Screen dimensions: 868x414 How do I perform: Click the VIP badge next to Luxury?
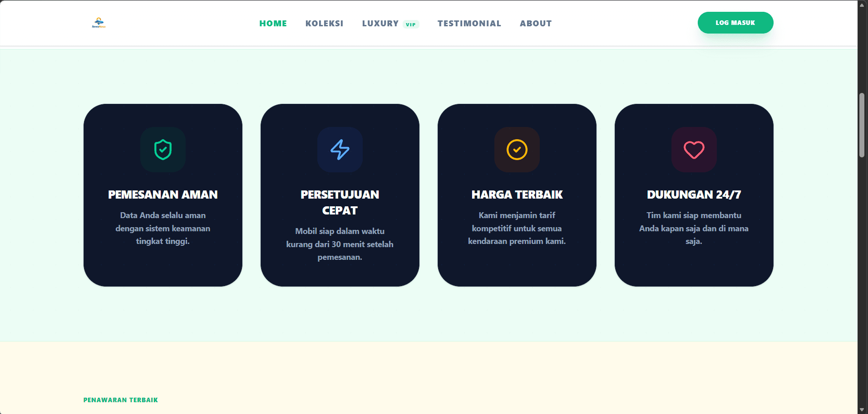411,24
